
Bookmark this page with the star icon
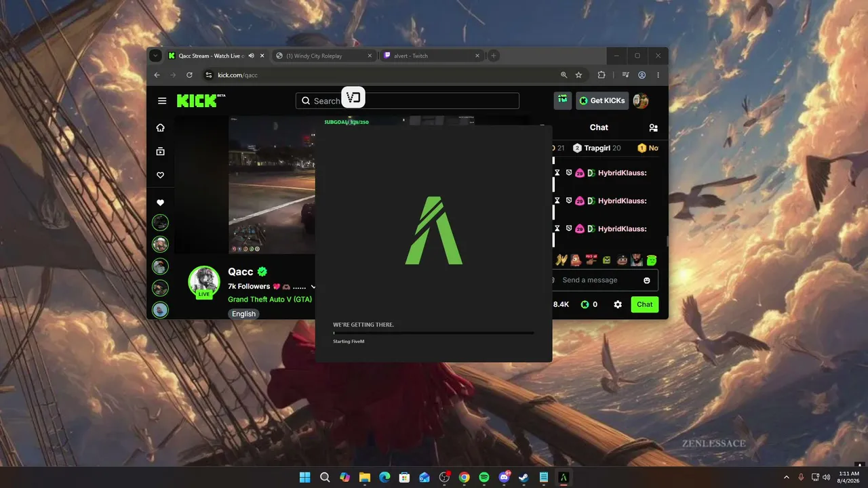tap(578, 75)
